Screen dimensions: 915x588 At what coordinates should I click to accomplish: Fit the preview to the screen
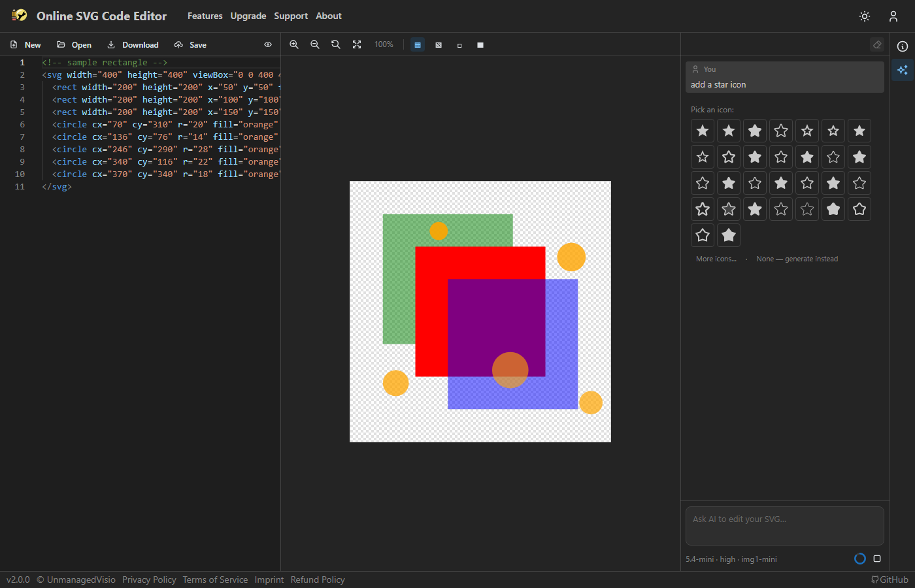[357, 44]
